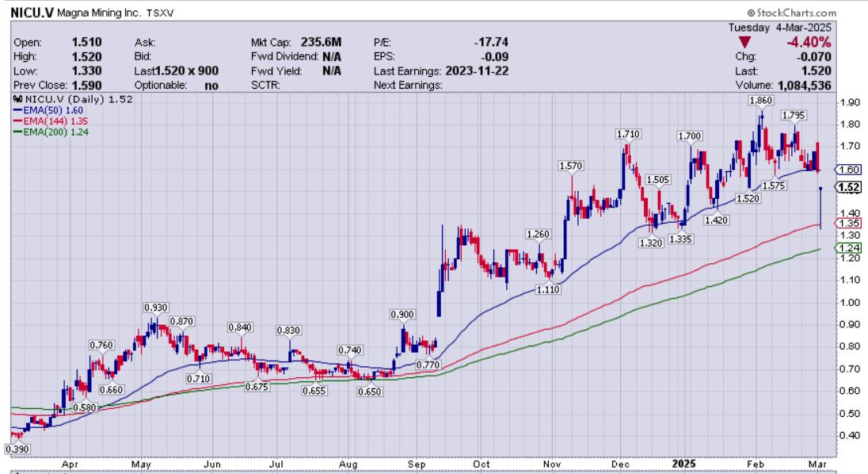
Task: Click the Volume value 1,084,536
Action: click(805, 86)
